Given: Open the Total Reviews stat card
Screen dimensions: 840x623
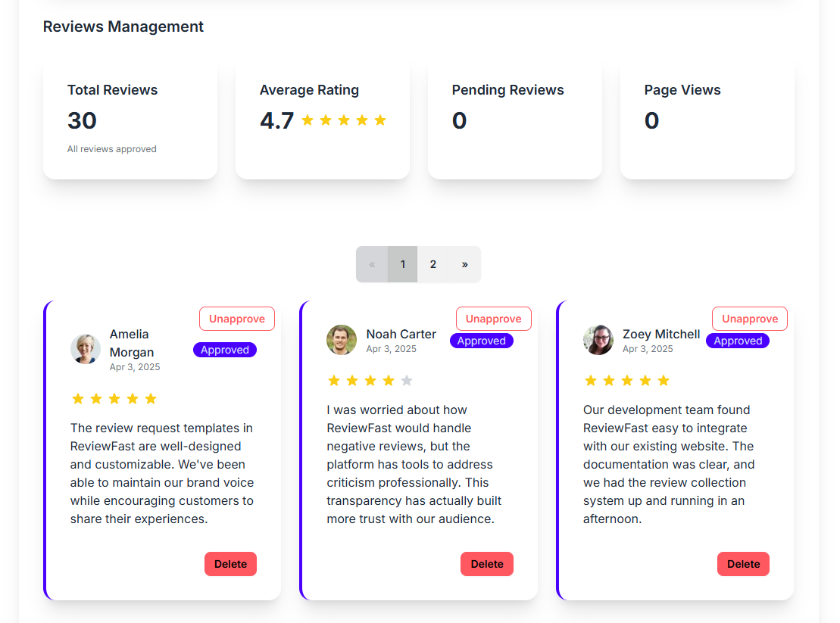Looking at the screenshot, I should click(130, 120).
